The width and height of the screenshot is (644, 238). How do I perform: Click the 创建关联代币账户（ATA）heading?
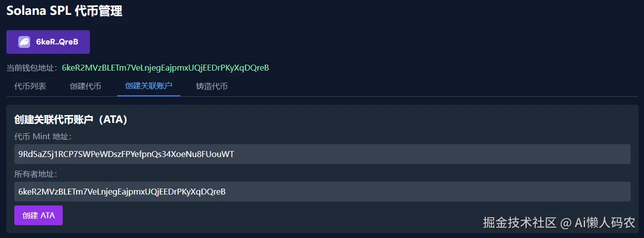pos(71,119)
